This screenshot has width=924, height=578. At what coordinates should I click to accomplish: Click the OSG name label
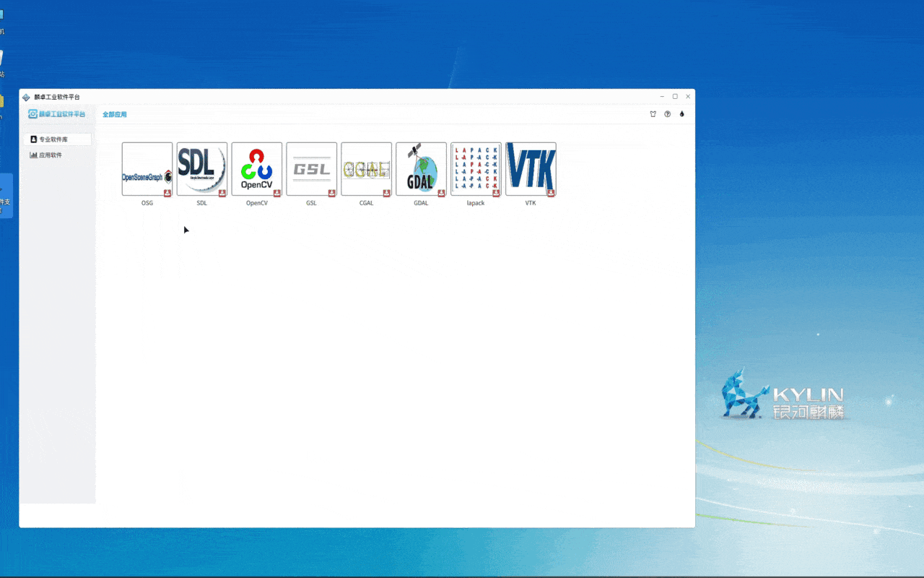click(147, 203)
